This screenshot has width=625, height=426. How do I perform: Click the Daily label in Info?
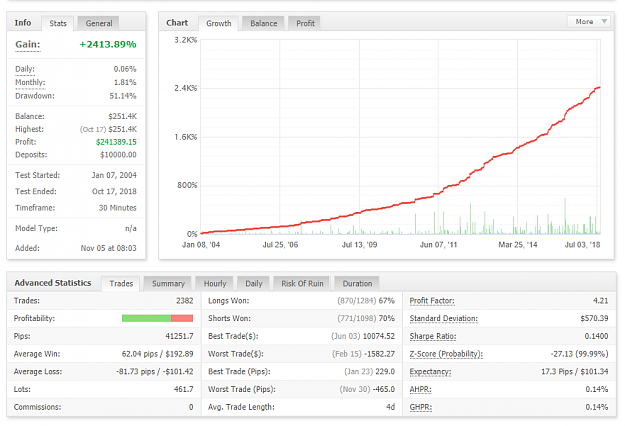(x=25, y=69)
